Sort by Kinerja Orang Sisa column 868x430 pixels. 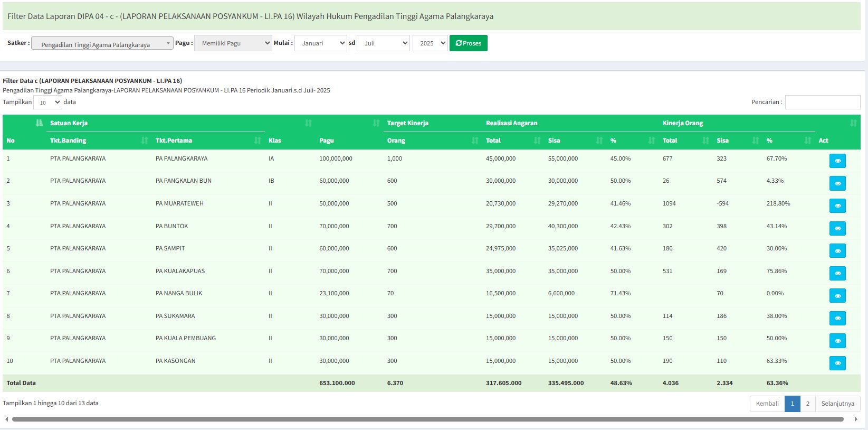[756, 141]
